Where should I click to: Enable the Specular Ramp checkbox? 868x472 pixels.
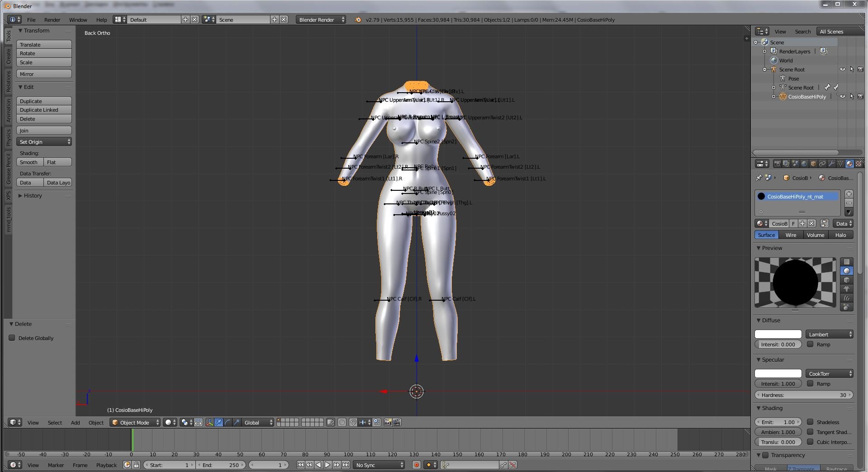tap(810, 383)
